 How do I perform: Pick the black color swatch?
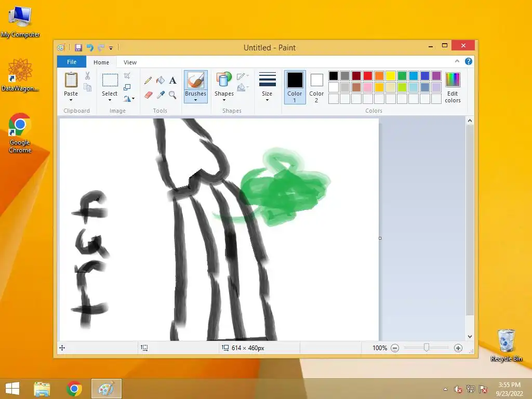pos(334,76)
